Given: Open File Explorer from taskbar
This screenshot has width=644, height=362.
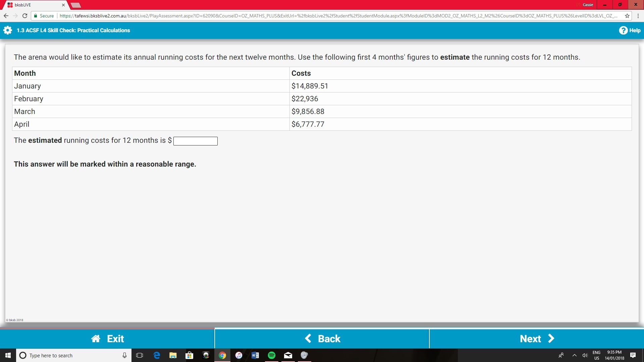Looking at the screenshot, I should click(x=173, y=355).
